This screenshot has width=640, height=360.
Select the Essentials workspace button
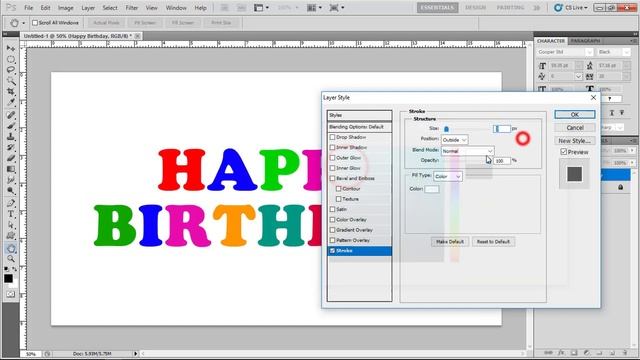438,8
